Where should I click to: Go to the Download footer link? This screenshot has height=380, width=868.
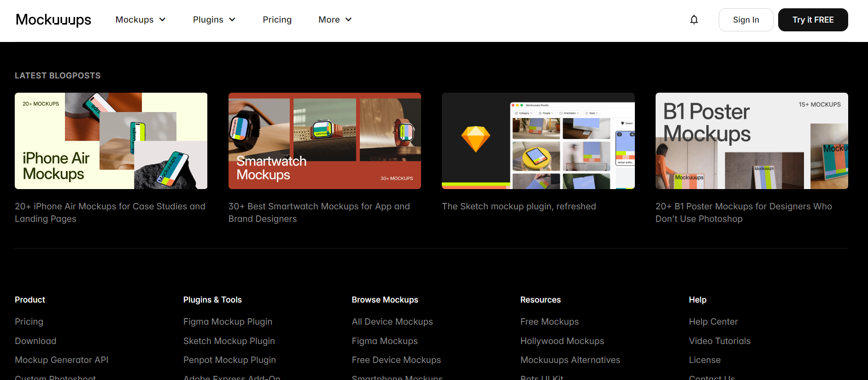coord(35,341)
